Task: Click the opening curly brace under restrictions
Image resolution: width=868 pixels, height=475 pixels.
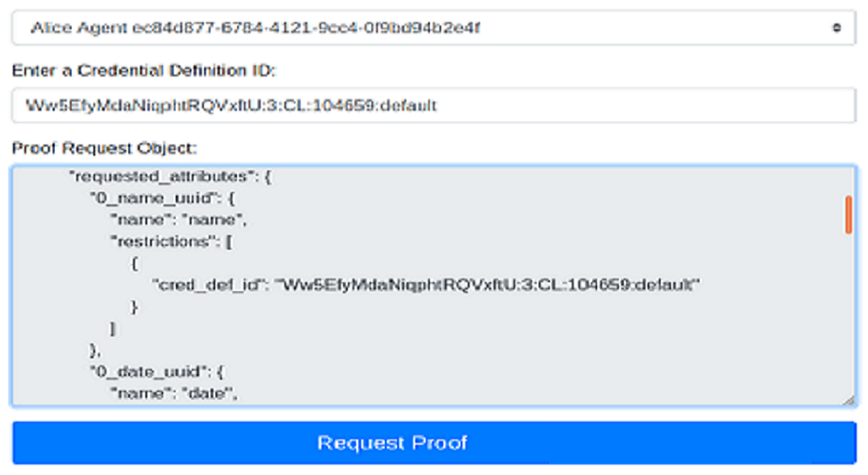Action: click(x=134, y=263)
